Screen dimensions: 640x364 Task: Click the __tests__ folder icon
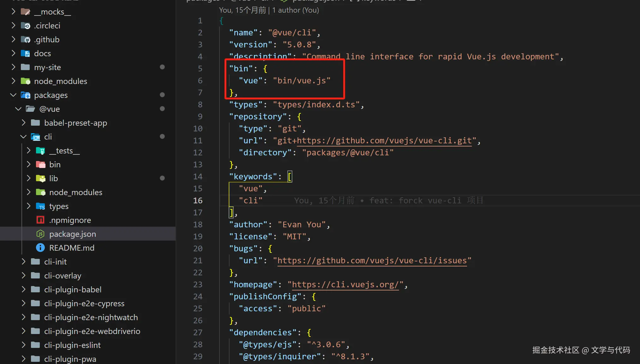(x=40, y=151)
